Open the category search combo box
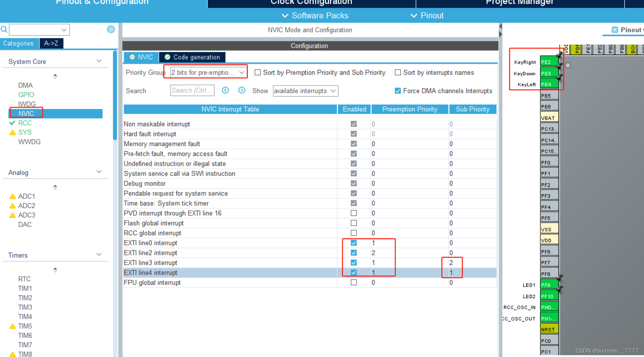The width and height of the screenshot is (644, 357). (x=39, y=30)
